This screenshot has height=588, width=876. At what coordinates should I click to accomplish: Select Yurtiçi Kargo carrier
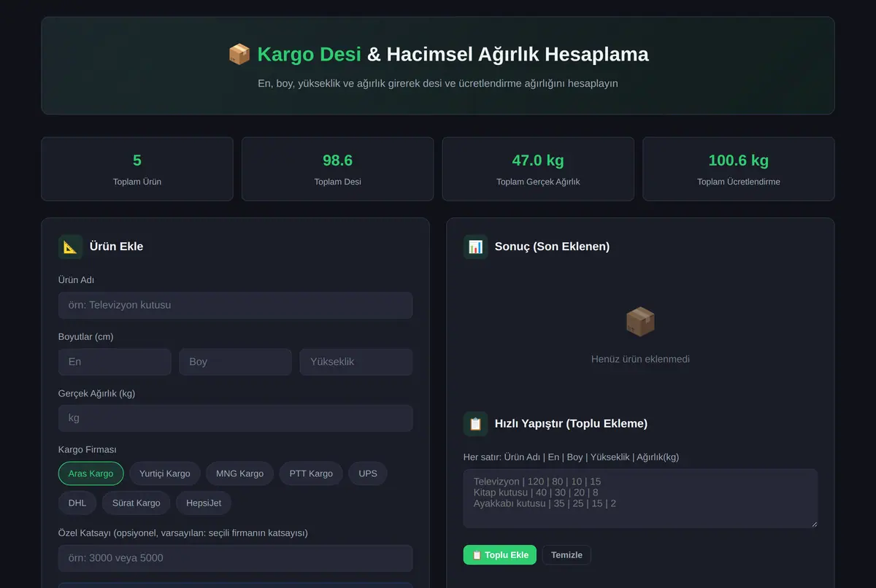[x=165, y=473]
